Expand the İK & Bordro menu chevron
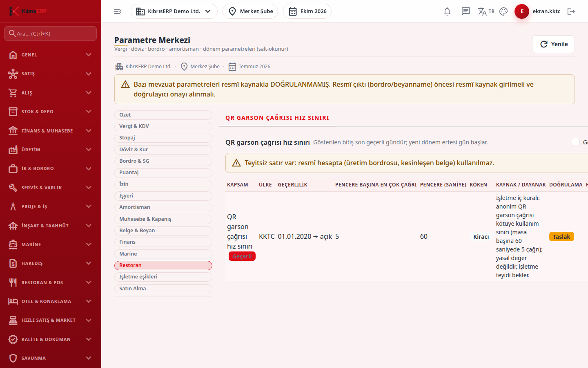 pyautogui.click(x=89, y=168)
